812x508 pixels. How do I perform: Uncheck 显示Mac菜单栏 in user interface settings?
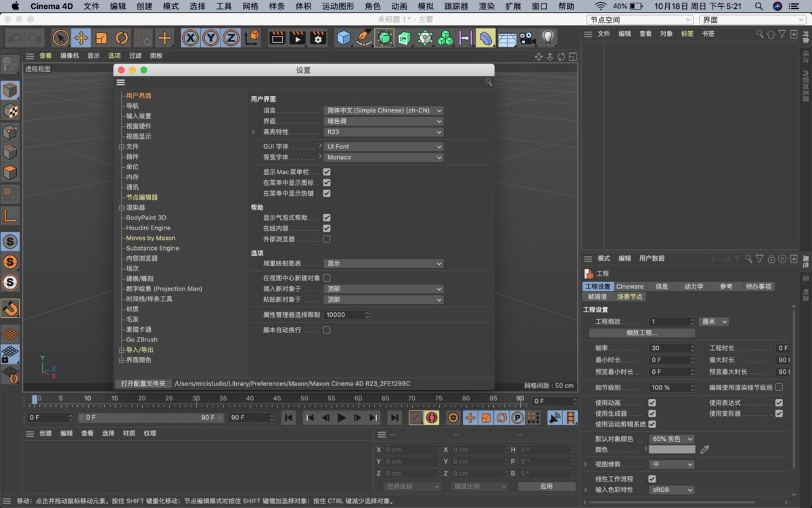tap(328, 171)
